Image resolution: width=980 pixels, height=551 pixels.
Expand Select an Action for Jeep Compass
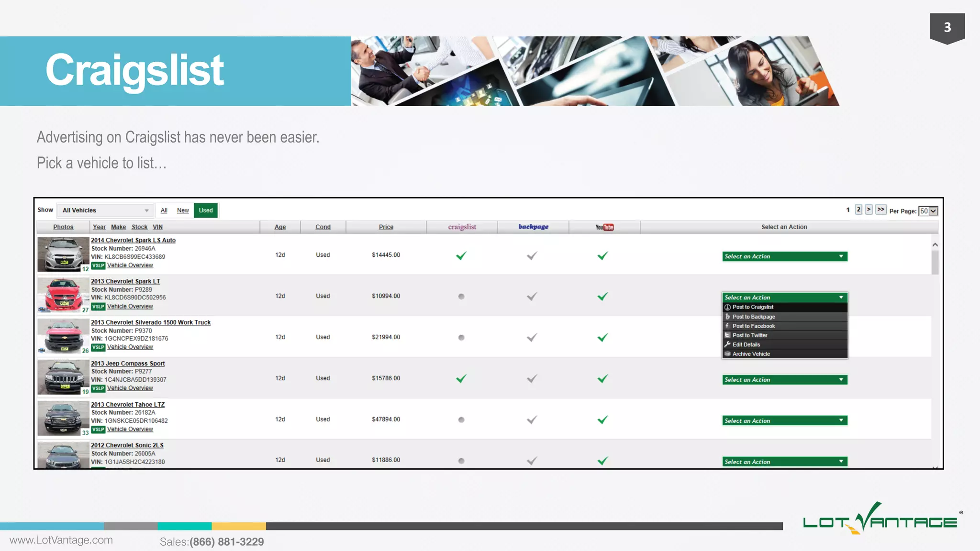coord(784,380)
